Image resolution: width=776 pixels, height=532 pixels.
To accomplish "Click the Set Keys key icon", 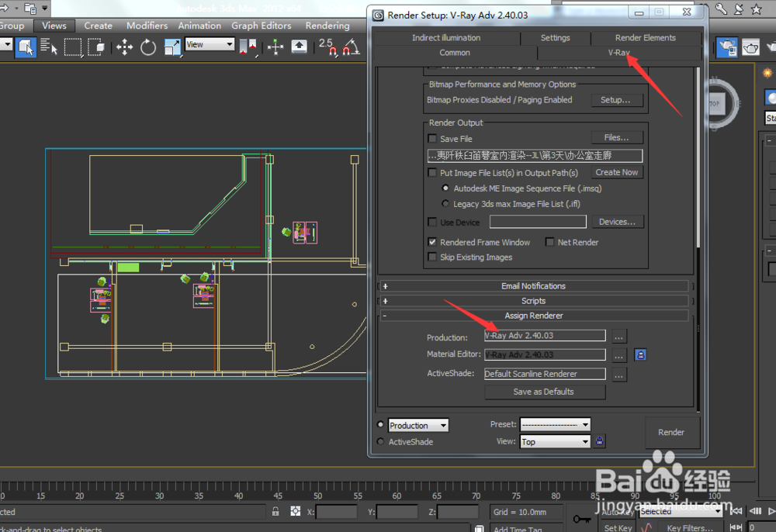I will coord(581,519).
